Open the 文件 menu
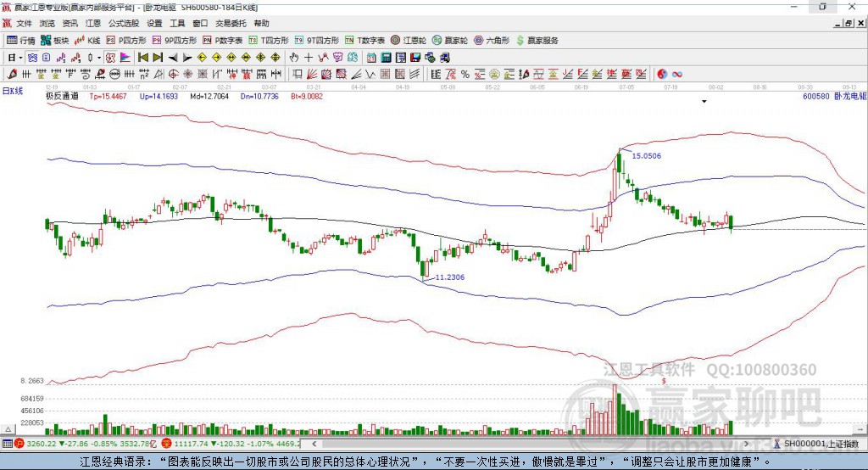 [24, 23]
